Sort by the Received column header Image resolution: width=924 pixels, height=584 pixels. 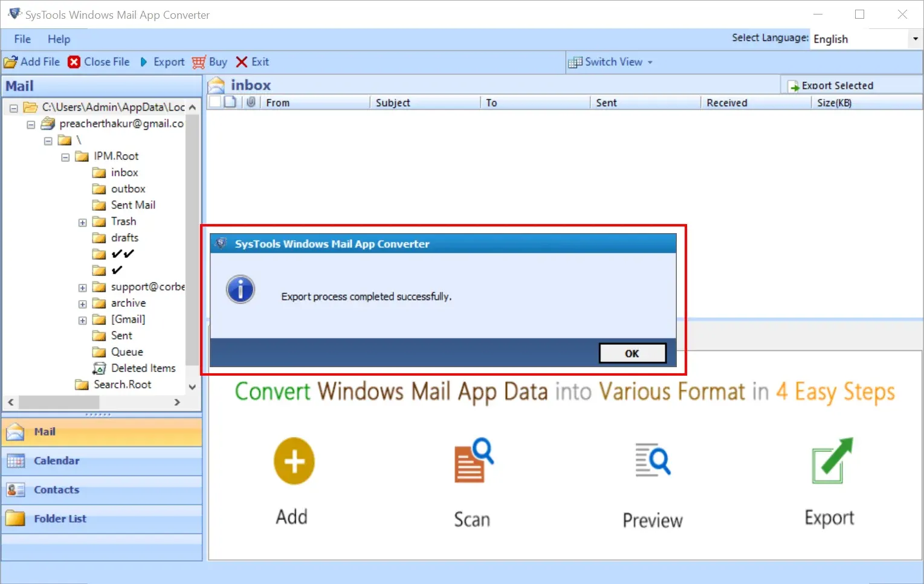[755, 103]
